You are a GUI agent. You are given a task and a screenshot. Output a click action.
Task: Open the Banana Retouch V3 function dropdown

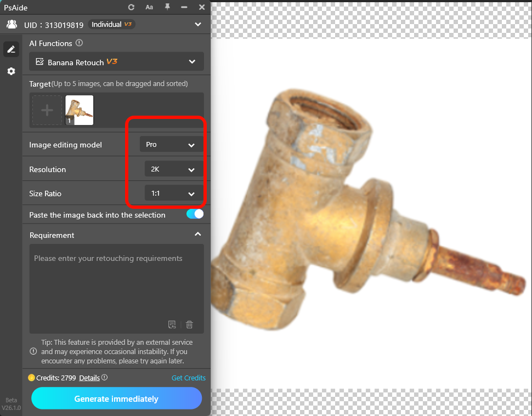click(x=116, y=61)
